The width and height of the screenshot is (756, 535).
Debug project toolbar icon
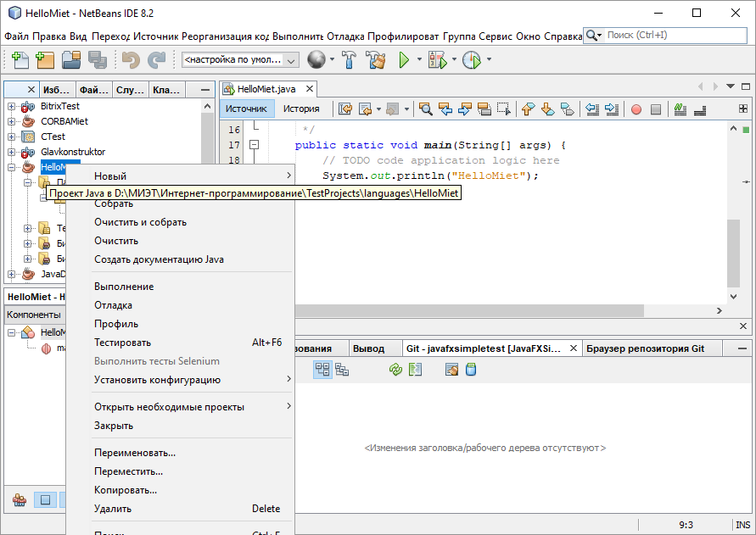(x=438, y=59)
